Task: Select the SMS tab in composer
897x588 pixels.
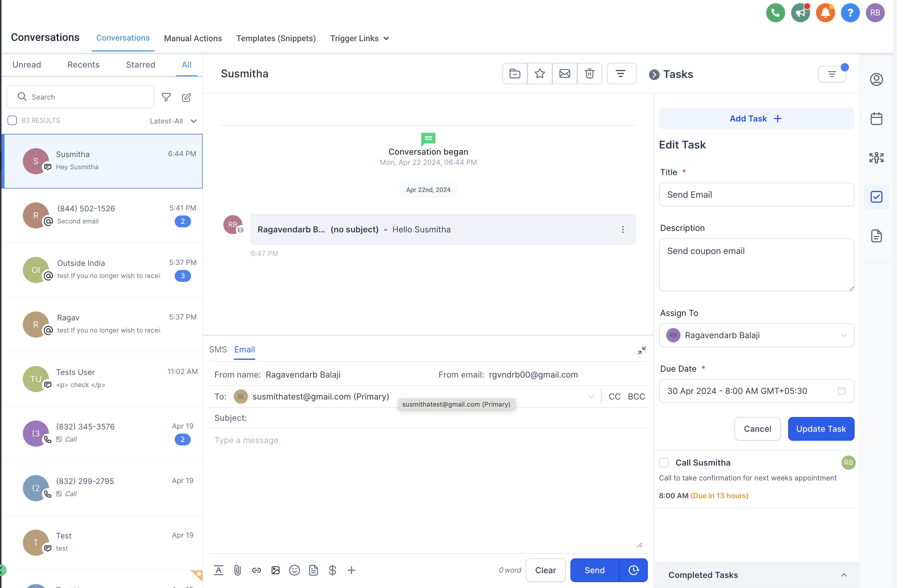Action: [218, 349]
